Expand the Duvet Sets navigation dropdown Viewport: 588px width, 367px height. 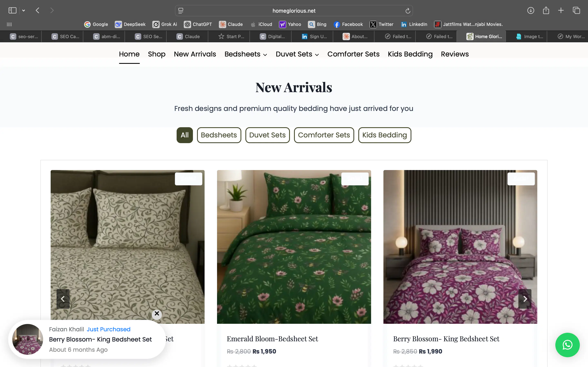coord(297,54)
